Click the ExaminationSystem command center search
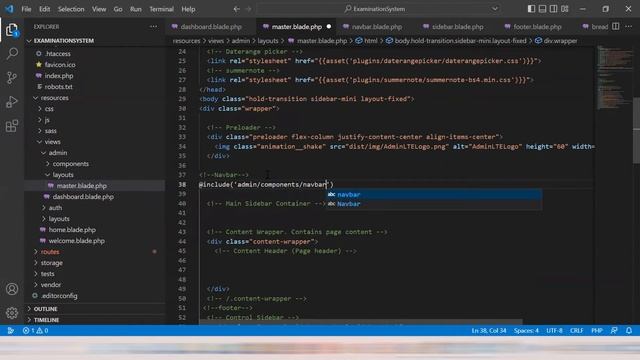This screenshot has width=640, height=360. (379, 9)
